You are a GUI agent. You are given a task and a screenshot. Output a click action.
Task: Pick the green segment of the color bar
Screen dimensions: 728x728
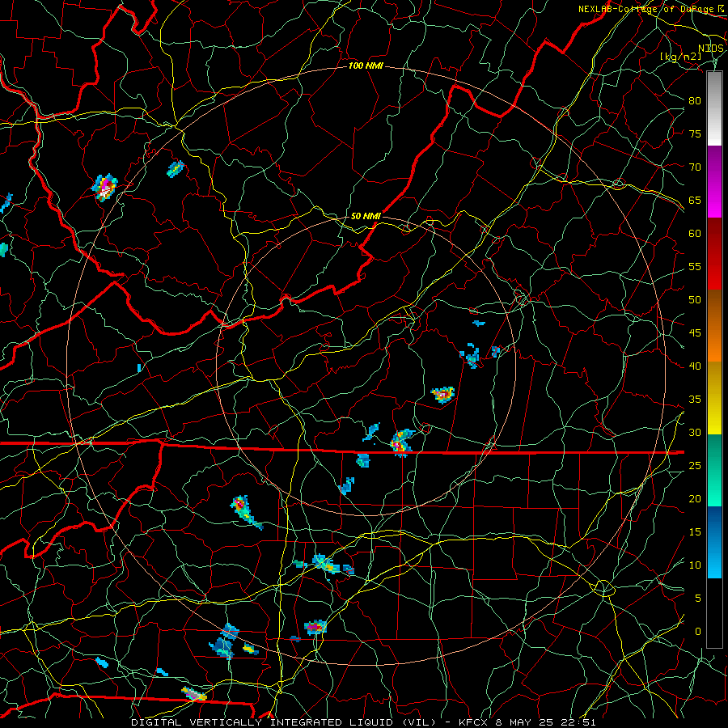click(714, 470)
